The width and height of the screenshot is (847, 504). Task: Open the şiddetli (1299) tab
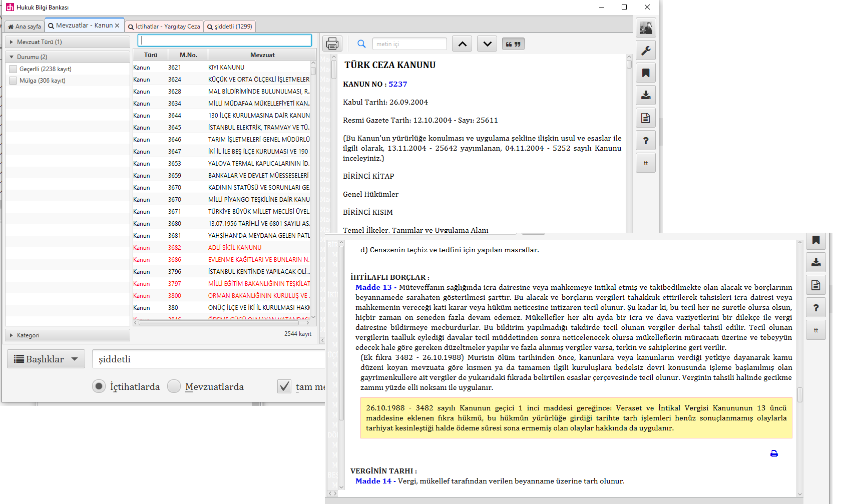point(230,27)
